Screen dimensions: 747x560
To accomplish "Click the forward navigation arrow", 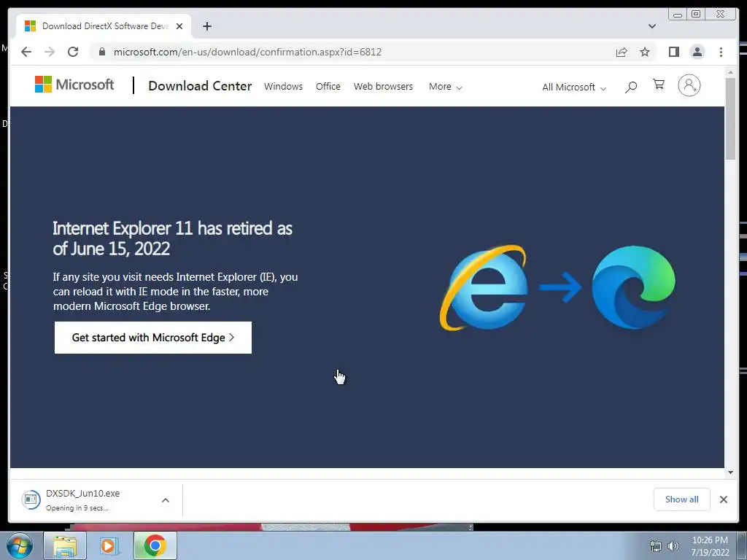I will tap(50, 52).
